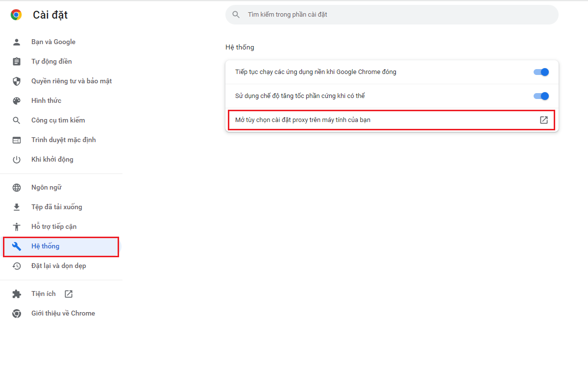Click the power icon for Khi khởi động

pyautogui.click(x=17, y=160)
